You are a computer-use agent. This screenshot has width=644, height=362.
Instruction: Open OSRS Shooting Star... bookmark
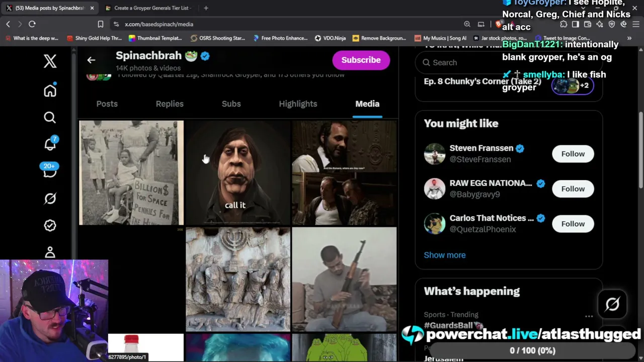(x=218, y=38)
